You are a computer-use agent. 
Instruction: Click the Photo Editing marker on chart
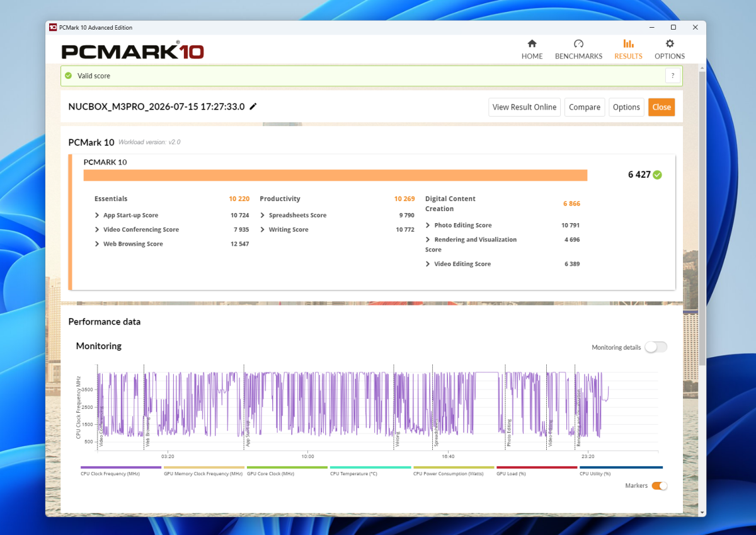[x=509, y=434]
